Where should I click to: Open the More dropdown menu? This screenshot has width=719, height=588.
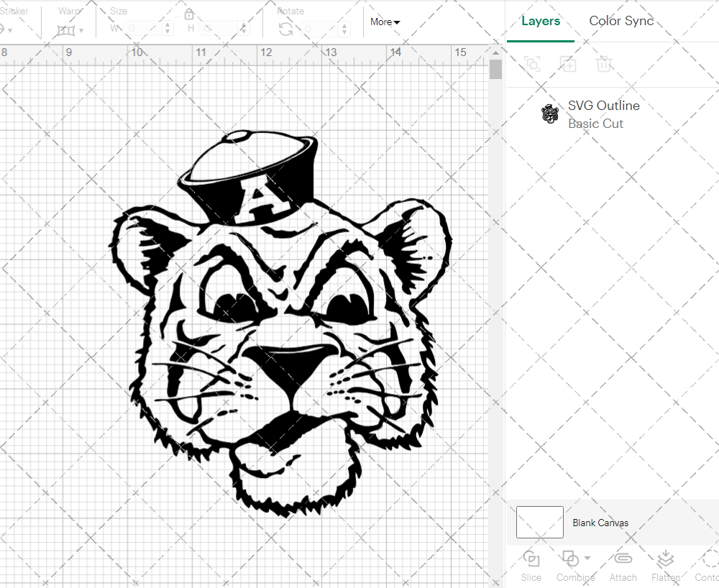(385, 22)
